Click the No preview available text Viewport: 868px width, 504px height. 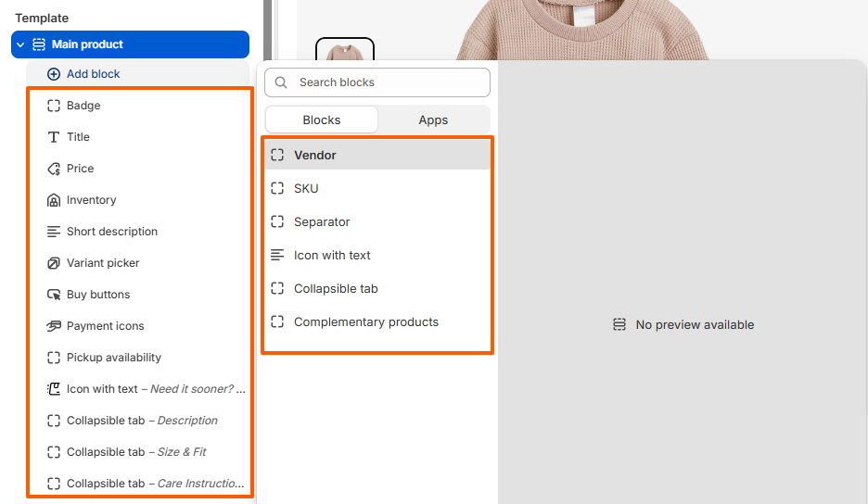click(x=695, y=325)
